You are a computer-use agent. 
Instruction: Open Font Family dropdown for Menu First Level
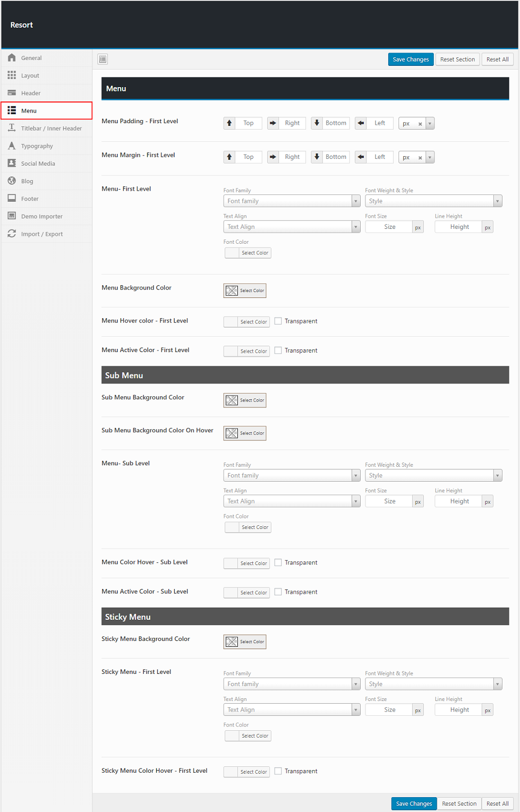click(292, 201)
